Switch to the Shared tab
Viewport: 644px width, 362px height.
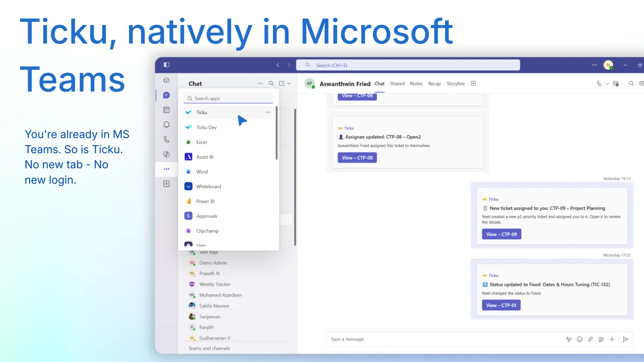coord(397,84)
